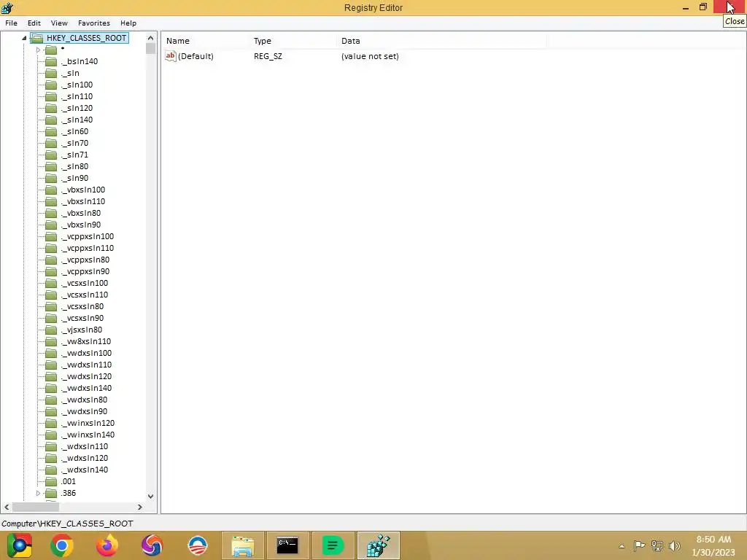Image resolution: width=747 pixels, height=560 pixels.
Task: Select the ._vbxsln110 key
Action: (83, 201)
